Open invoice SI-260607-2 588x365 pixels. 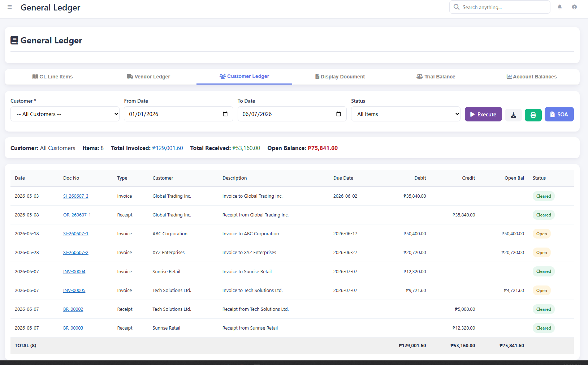point(76,253)
